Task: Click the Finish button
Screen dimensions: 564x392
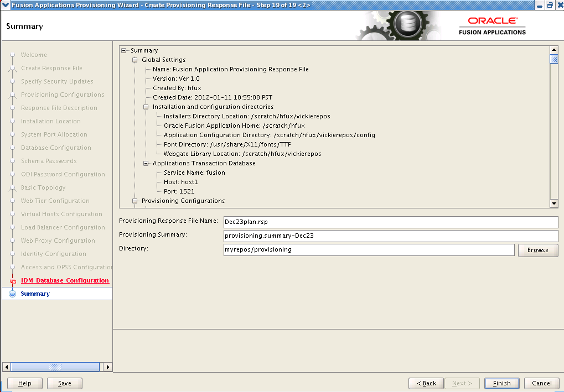Action: coord(502,383)
